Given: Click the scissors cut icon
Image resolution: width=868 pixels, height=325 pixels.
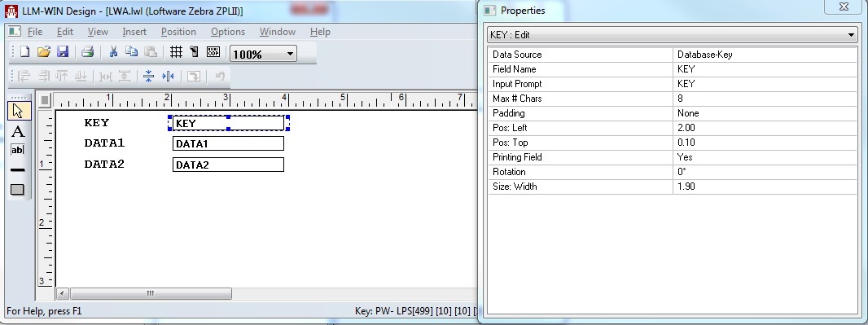Looking at the screenshot, I should point(113,52).
